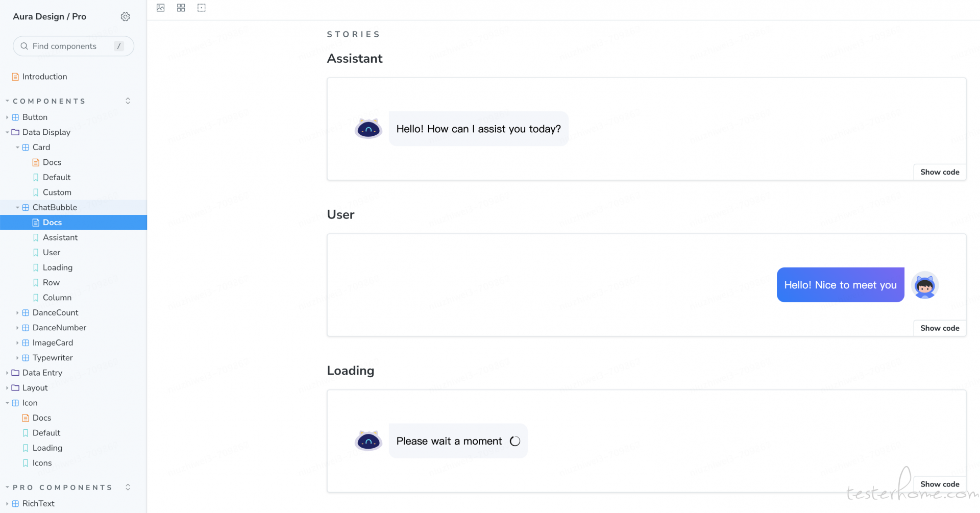Screen dimensions: 980x513
Task: Expand the Data Entry folder
Action: 6,373
